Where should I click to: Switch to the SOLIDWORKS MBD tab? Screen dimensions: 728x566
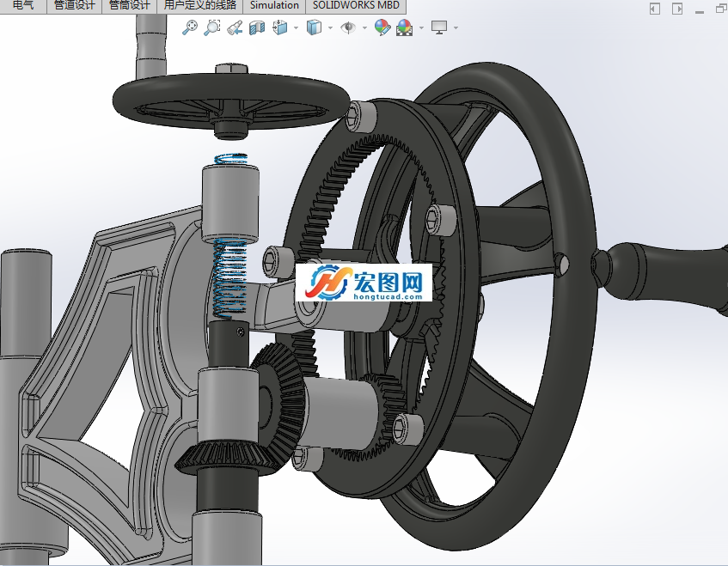[x=356, y=5]
